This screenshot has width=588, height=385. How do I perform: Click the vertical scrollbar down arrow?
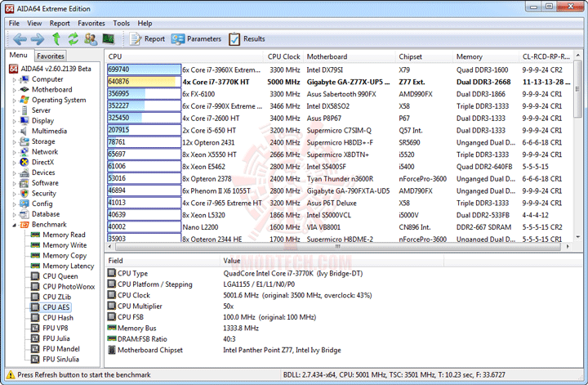click(578, 237)
